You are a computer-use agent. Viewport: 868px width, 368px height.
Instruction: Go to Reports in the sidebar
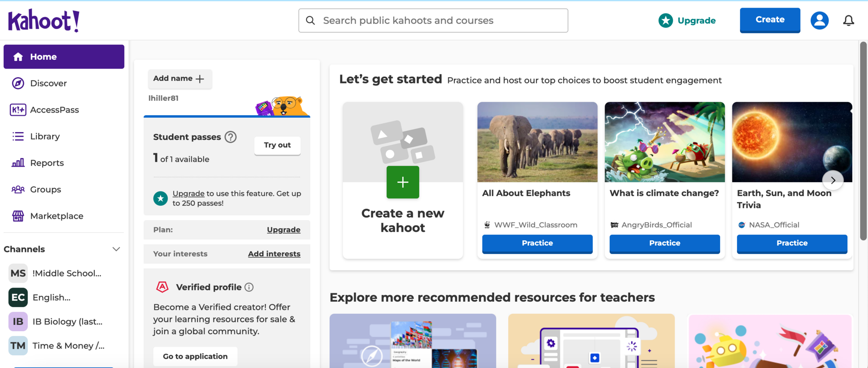click(47, 163)
